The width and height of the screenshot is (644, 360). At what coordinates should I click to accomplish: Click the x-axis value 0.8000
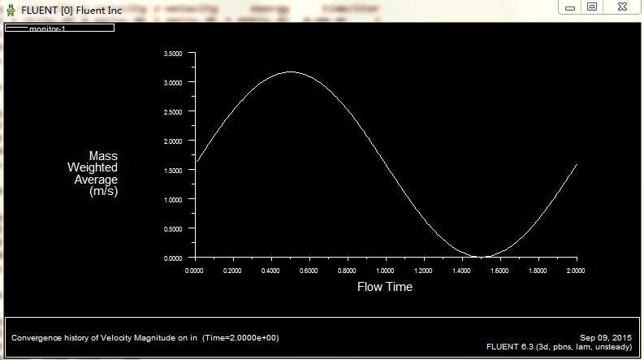(347, 271)
